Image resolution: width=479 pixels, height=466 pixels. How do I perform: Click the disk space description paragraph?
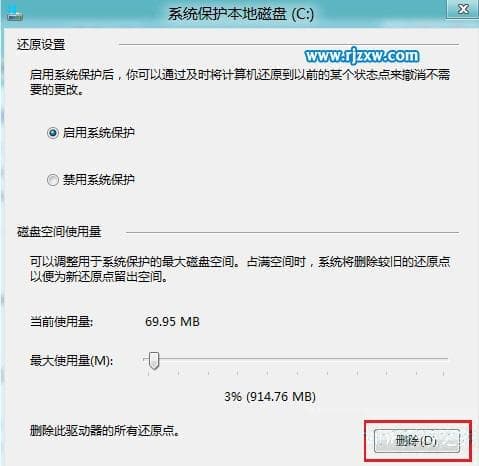point(240,269)
